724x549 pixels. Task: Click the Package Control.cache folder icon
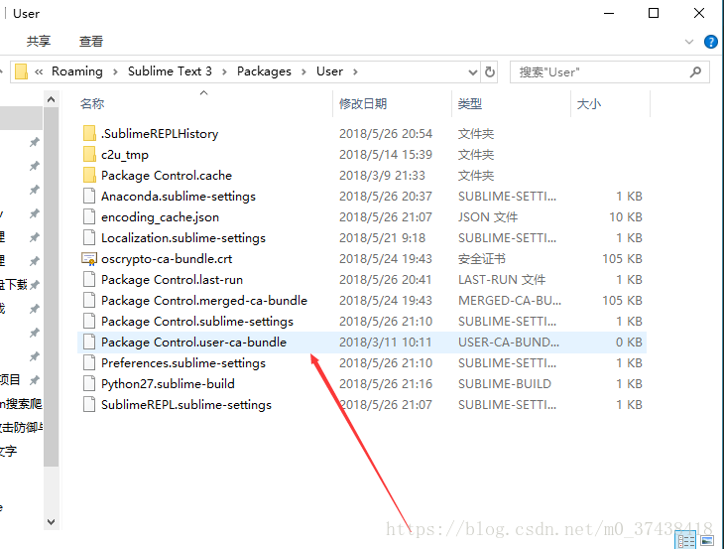pos(89,175)
